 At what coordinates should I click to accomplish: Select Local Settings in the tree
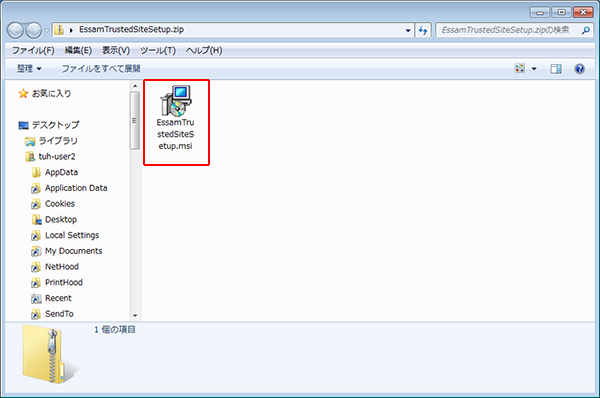[x=72, y=235]
